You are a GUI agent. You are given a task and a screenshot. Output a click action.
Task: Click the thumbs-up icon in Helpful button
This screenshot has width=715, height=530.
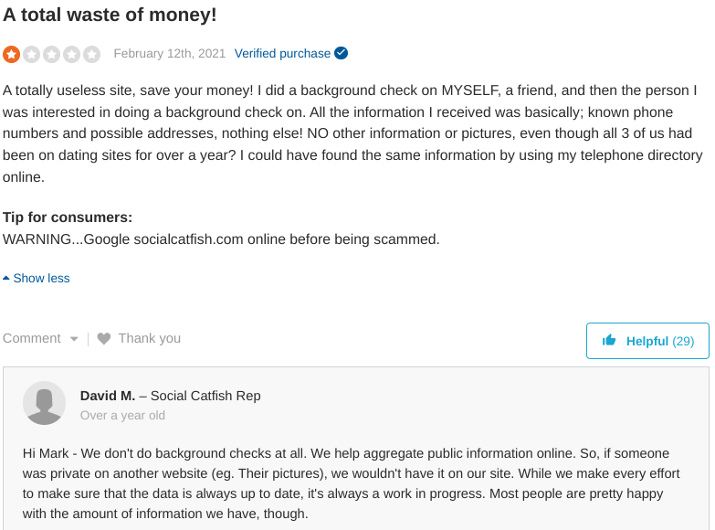point(609,340)
